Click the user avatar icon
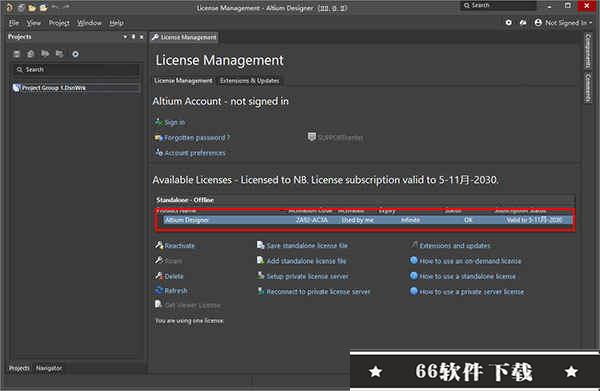The image size is (600, 391). (x=538, y=23)
